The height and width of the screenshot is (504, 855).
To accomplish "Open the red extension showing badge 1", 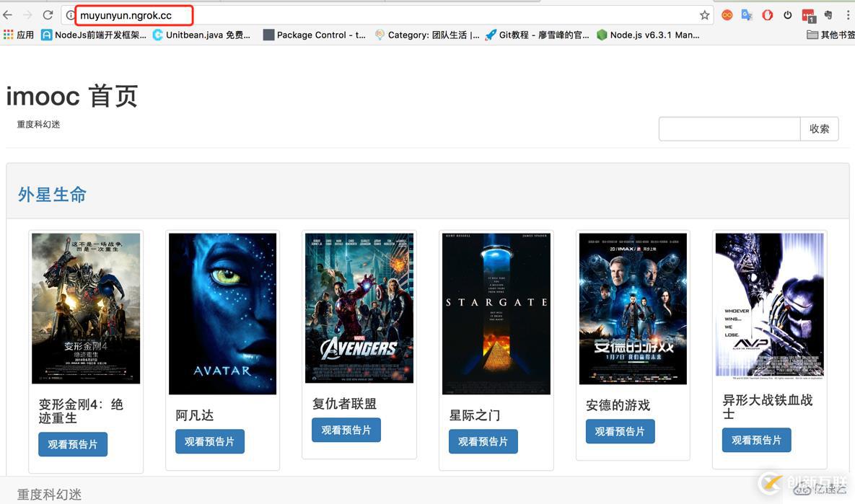I will tap(807, 14).
